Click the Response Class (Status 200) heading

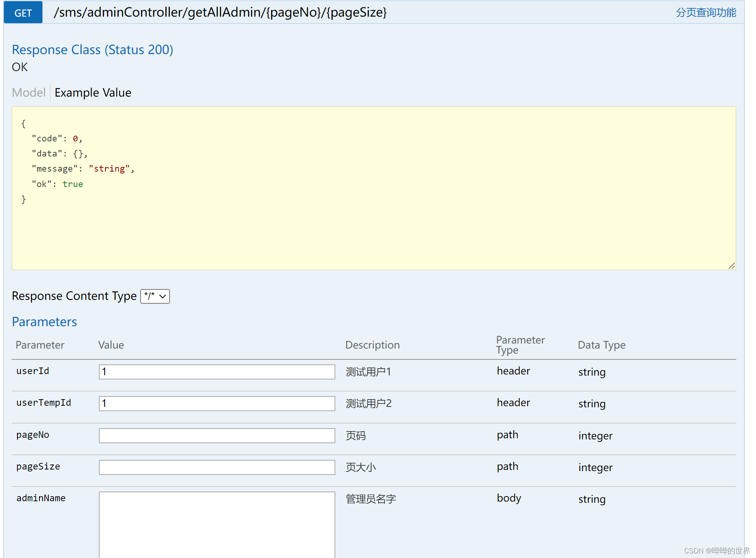click(x=92, y=50)
